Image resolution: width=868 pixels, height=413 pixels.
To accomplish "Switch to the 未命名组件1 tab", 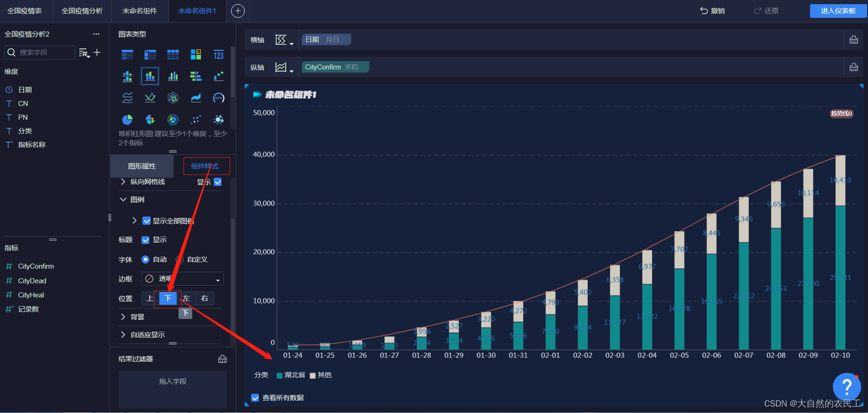I will 197,11.
